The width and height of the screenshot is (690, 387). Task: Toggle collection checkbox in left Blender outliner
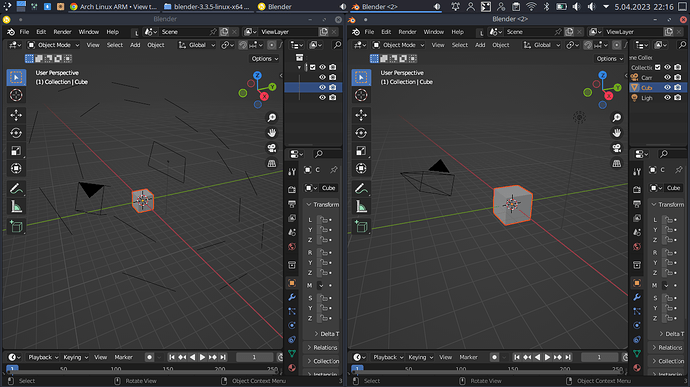coord(313,67)
